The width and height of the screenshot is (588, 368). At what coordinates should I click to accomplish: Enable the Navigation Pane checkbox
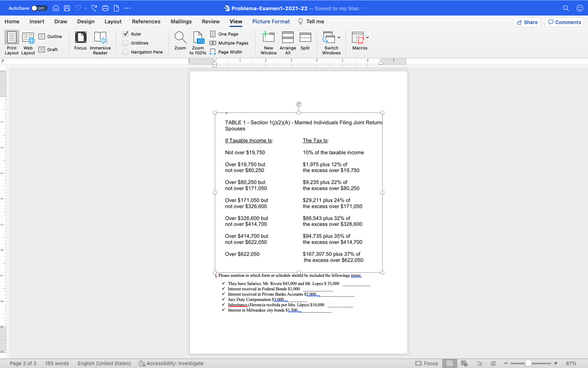[x=126, y=52]
